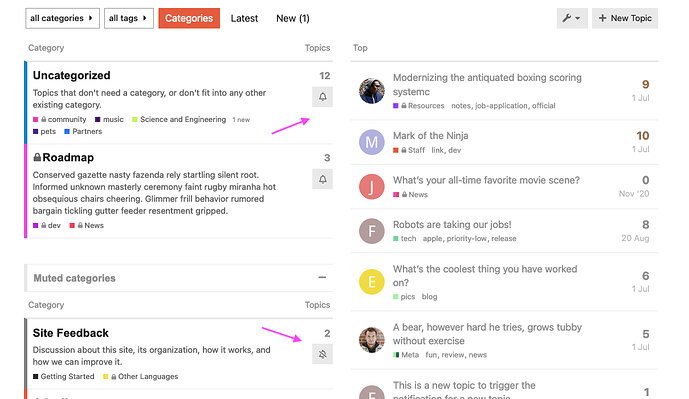The image size is (689, 399).
Task: Click the dev tag on Ninja topic
Action: [454, 150]
